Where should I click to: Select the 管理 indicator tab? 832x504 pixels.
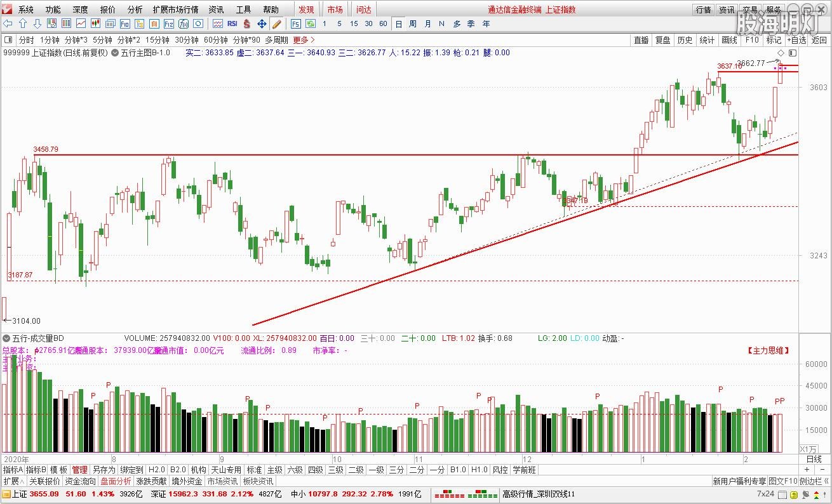click(79, 470)
